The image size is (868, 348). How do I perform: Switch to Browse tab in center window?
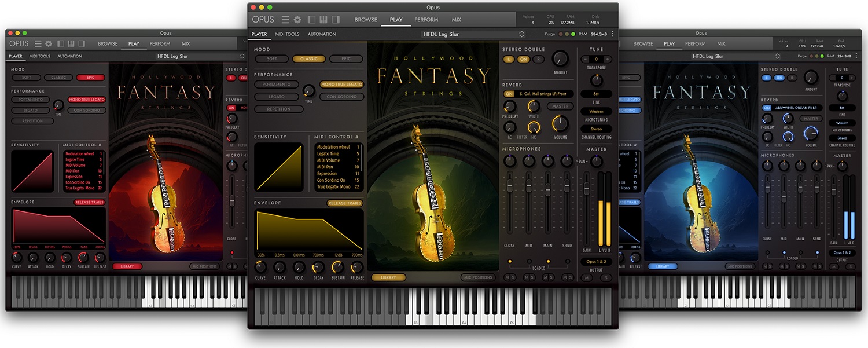coord(366,20)
